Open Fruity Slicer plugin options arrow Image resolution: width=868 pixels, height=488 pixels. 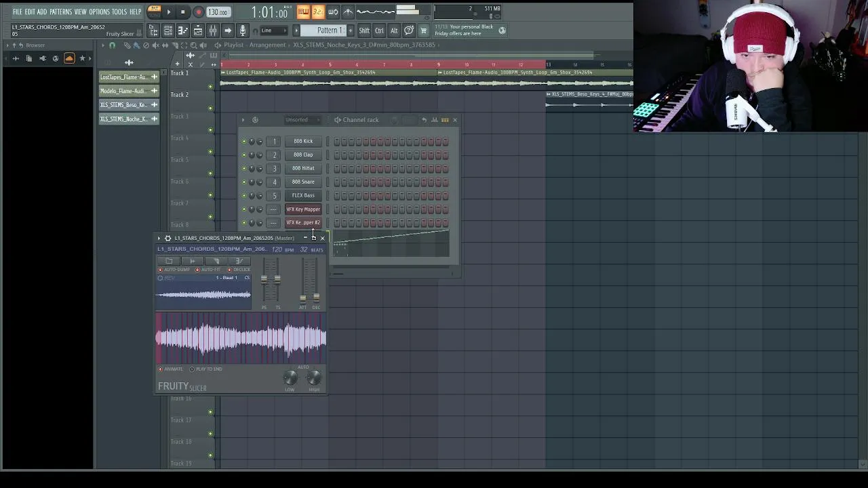click(159, 238)
